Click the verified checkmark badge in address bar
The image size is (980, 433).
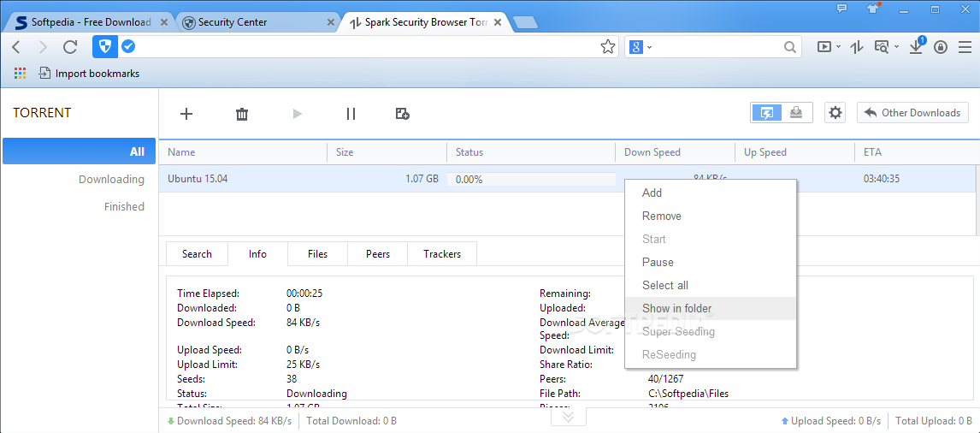(x=128, y=46)
